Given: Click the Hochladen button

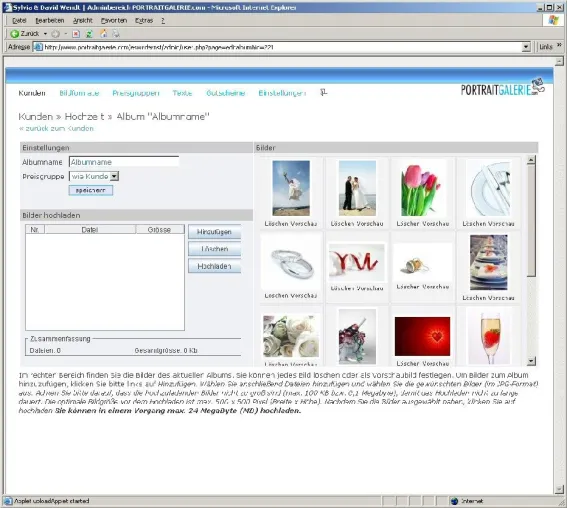Looking at the screenshot, I should click(214, 266).
